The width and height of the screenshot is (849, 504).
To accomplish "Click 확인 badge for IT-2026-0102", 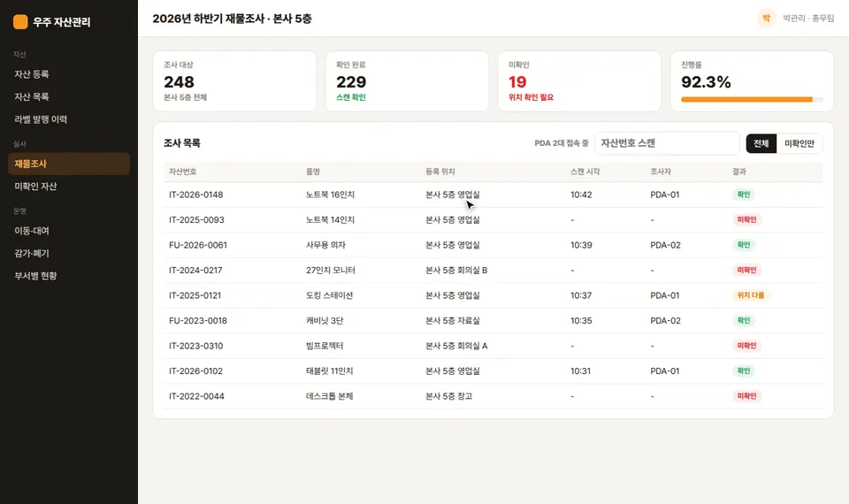I will point(744,370).
